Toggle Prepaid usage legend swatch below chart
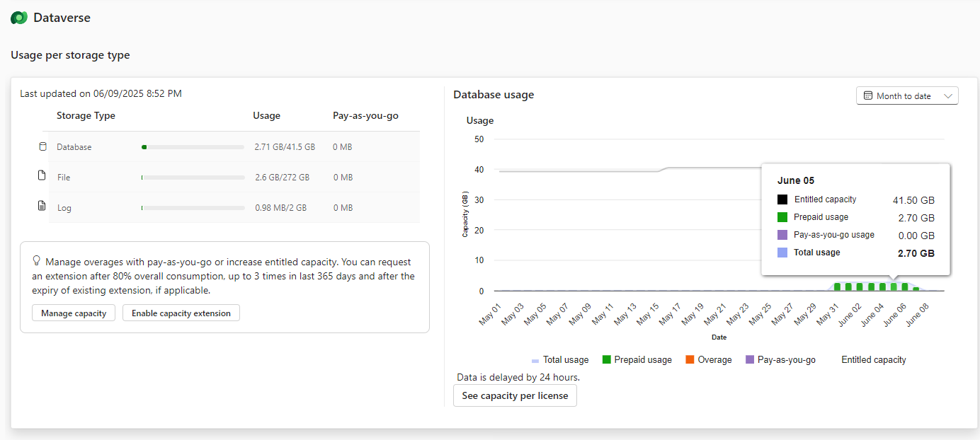This screenshot has width=980, height=440. coord(607,359)
